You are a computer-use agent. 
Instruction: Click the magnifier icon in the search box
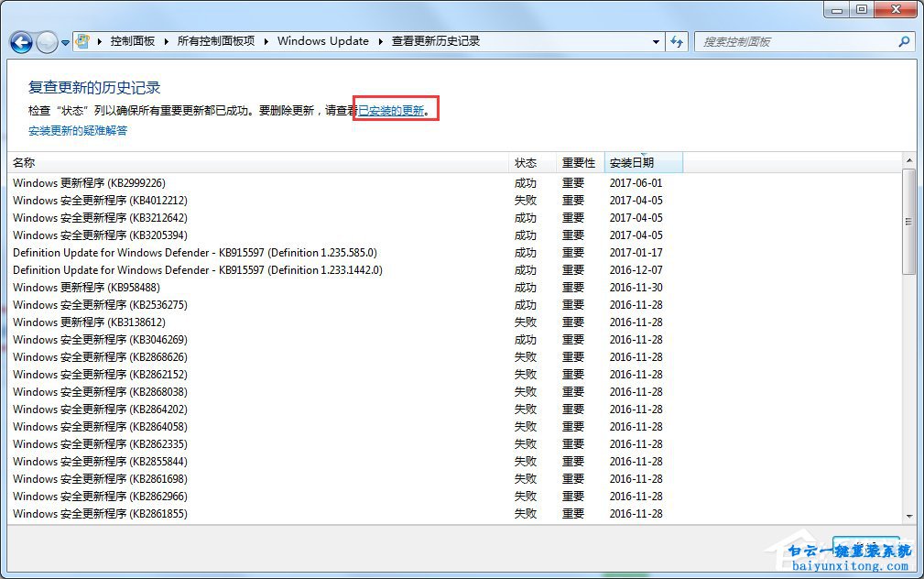pyautogui.click(x=904, y=41)
